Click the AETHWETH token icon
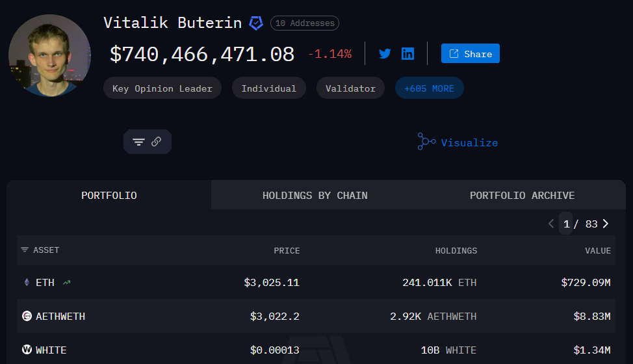633x364 pixels. tap(27, 317)
